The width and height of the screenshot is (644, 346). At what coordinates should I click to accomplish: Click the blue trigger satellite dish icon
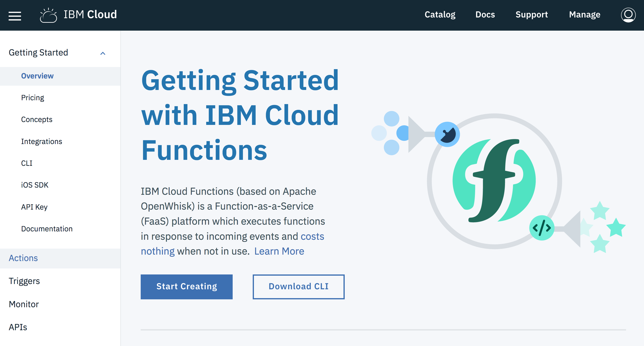(x=447, y=134)
